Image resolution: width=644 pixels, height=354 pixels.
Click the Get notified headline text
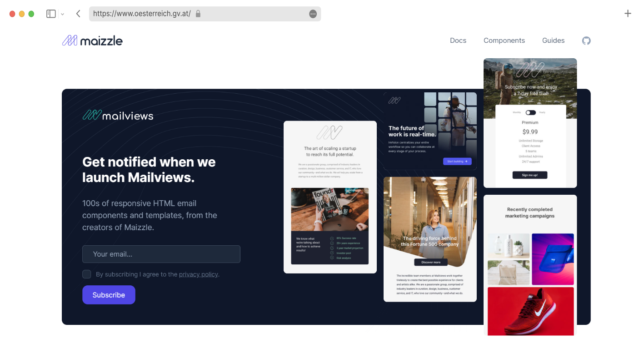coord(149,169)
